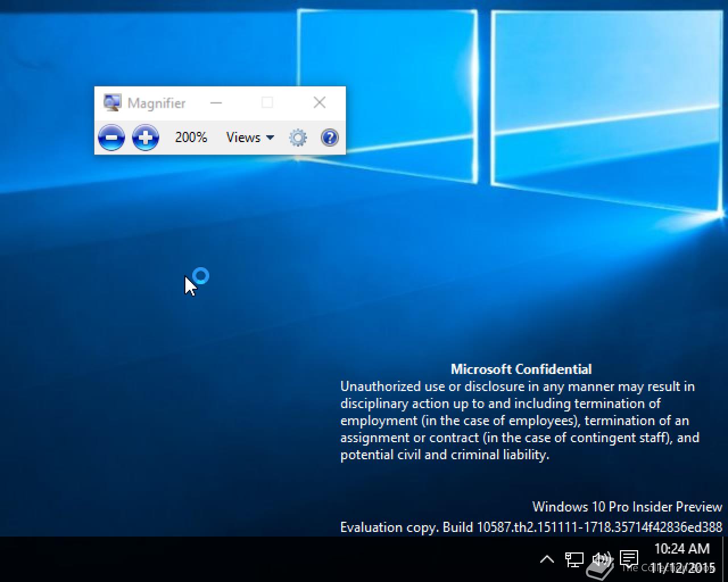Screen dimensions: 728x582
Task: Open Magnifier options gear icon
Action: [298, 138]
